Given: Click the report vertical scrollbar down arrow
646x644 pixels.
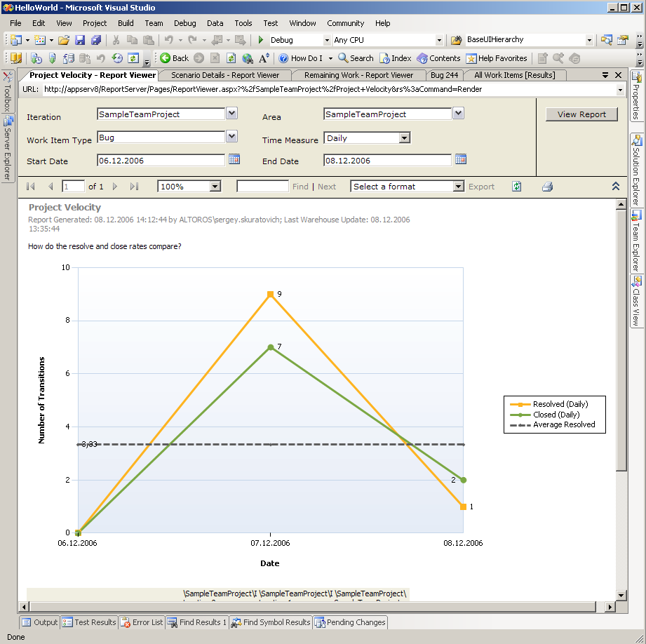Looking at the screenshot, I should point(621,595).
